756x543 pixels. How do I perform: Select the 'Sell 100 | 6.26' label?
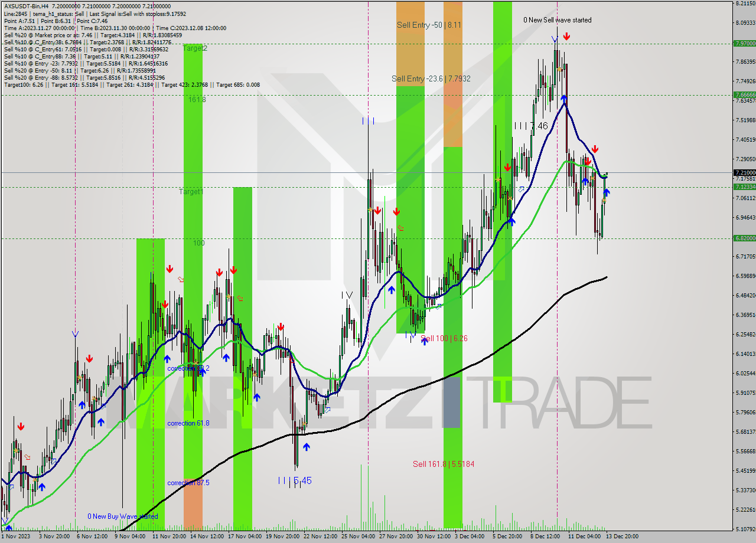444,338
